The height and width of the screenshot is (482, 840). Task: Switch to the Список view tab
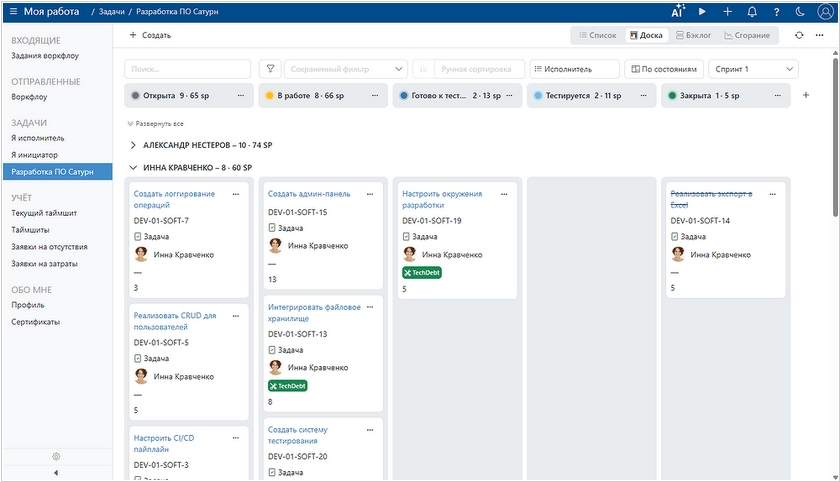click(597, 35)
